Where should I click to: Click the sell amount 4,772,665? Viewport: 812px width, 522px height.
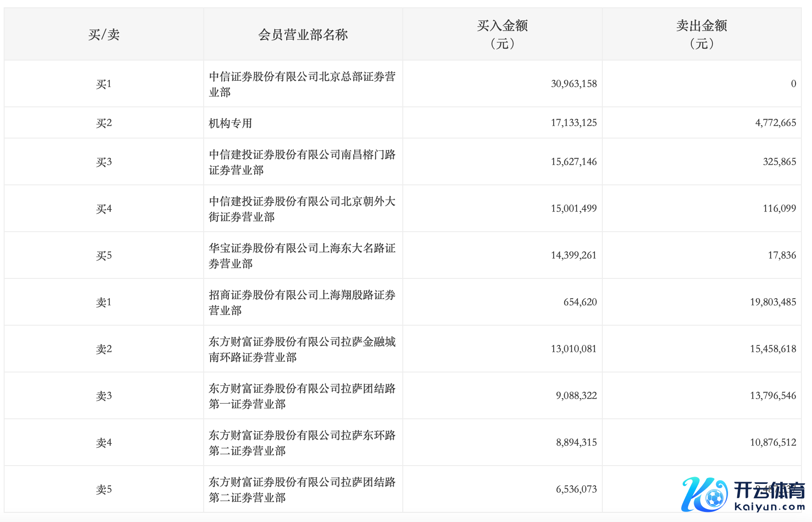click(775, 123)
